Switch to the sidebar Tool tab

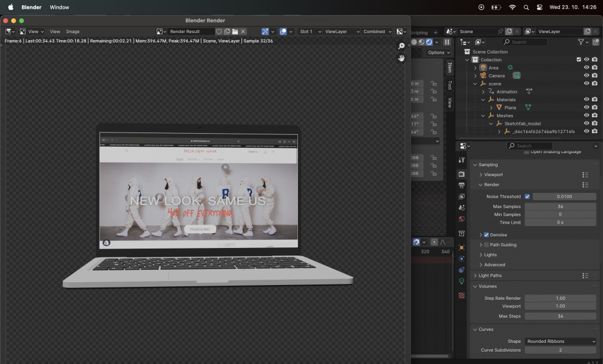(450, 85)
